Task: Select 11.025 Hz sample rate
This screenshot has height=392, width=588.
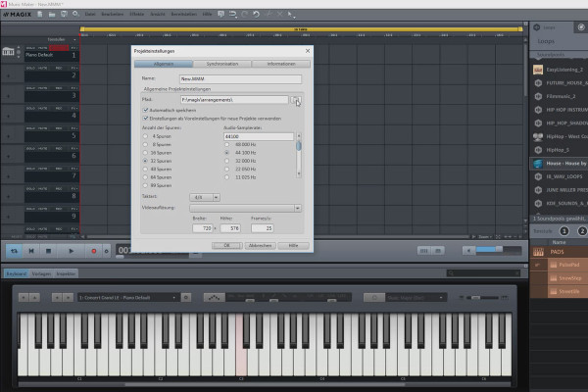Action: (227, 177)
